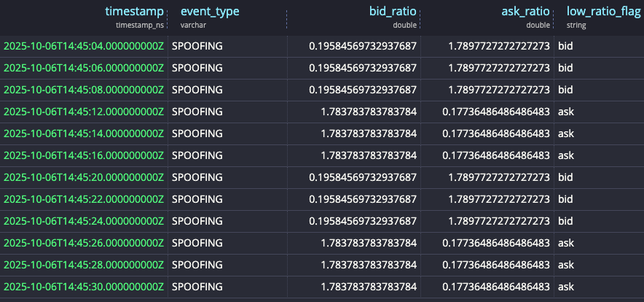Select the timestamp cell ending 14:45:12

[x=85, y=112]
